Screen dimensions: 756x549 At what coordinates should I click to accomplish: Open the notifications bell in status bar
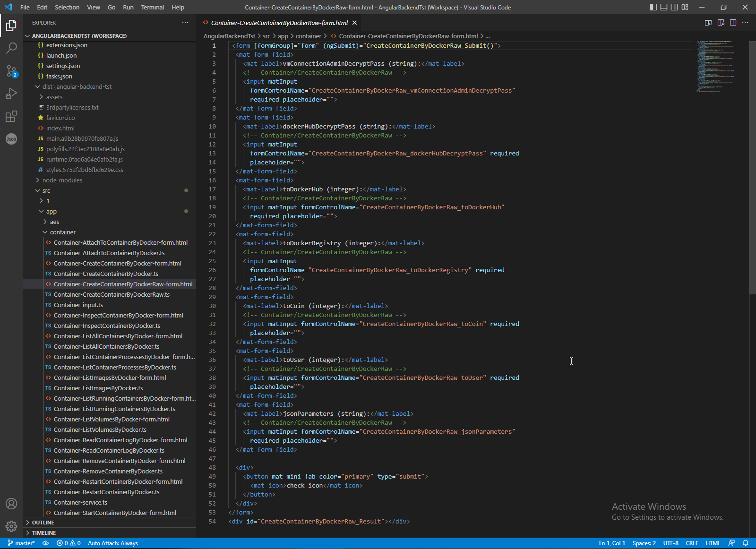pyautogui.click(x=746, y=543)
